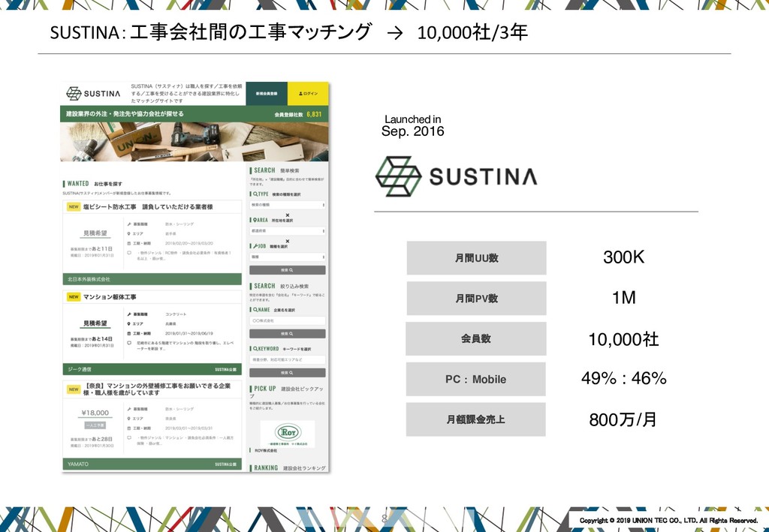Click the ROY株式会社 company link
Screen dimensions: 769x532
(265, 451)
